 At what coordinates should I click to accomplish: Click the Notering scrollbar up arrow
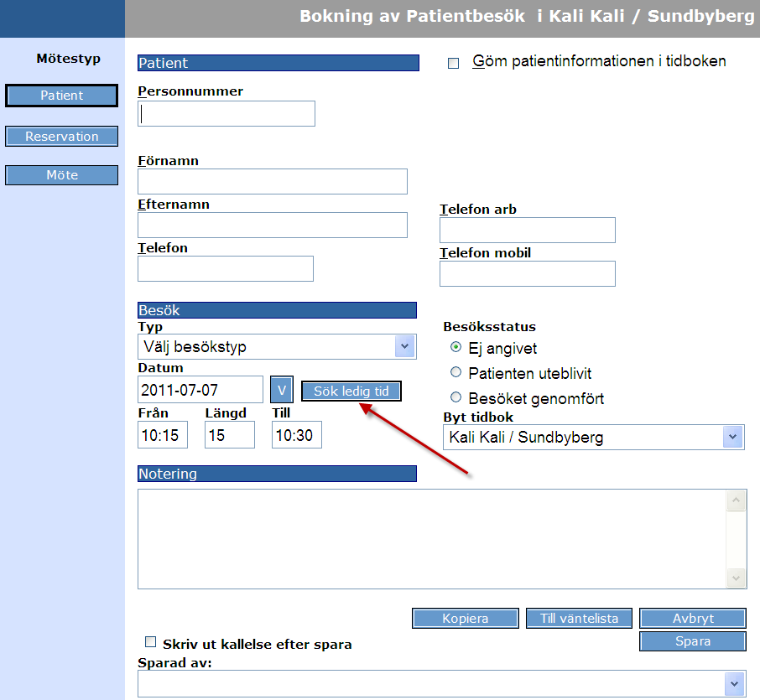737,500
